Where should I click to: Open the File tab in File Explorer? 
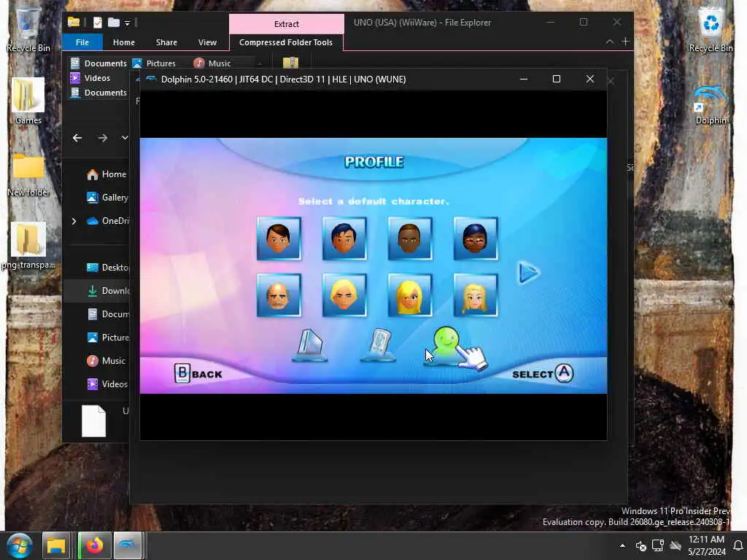pos(82,42)
